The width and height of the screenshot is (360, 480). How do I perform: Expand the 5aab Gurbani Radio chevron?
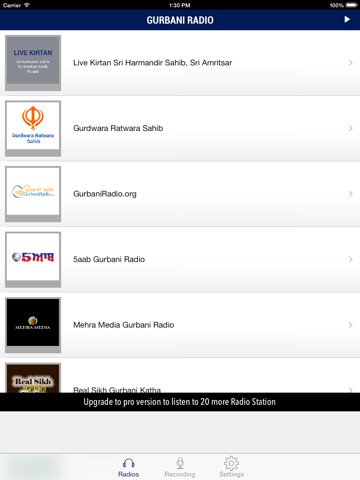[350, 259]
